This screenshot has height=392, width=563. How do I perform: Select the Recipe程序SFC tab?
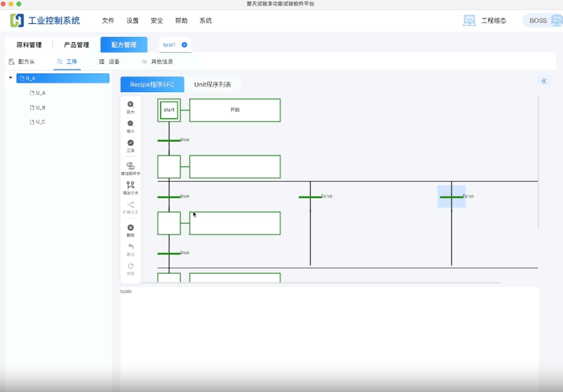click(152, 84)
